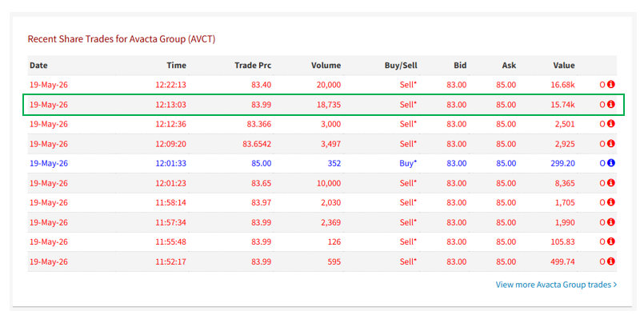The width and height of the screenshot is (644, 315).
Task: Select volume 18,735
Action: point(329,105)
